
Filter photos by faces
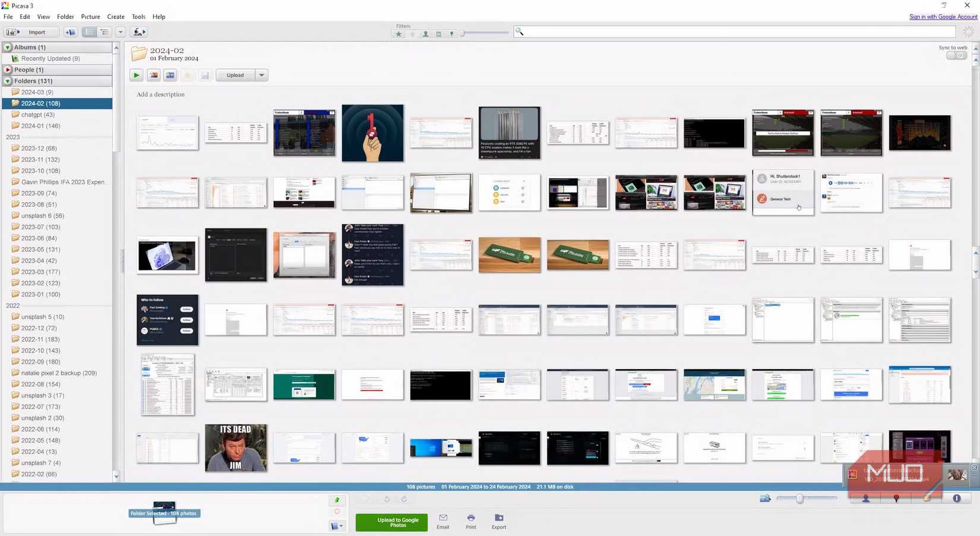coord(426,34)
